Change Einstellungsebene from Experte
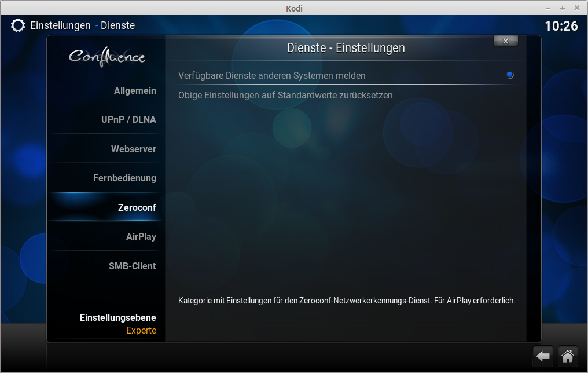 [118, 324]
